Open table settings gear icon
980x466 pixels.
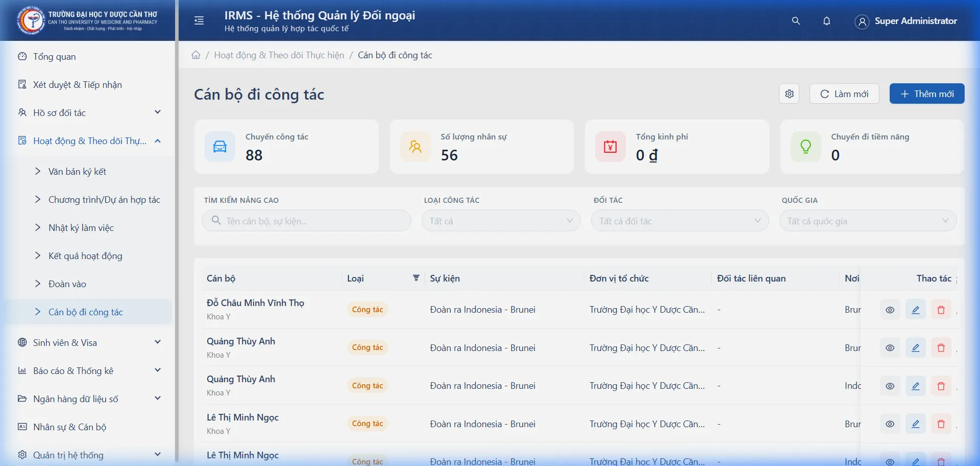[x=789, y=94]
